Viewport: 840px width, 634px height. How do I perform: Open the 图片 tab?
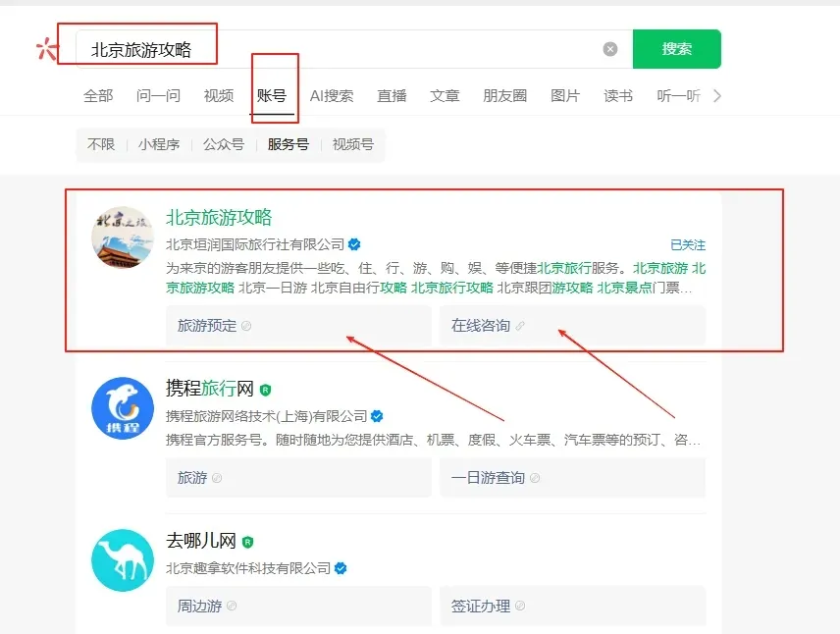coord(565,96)
